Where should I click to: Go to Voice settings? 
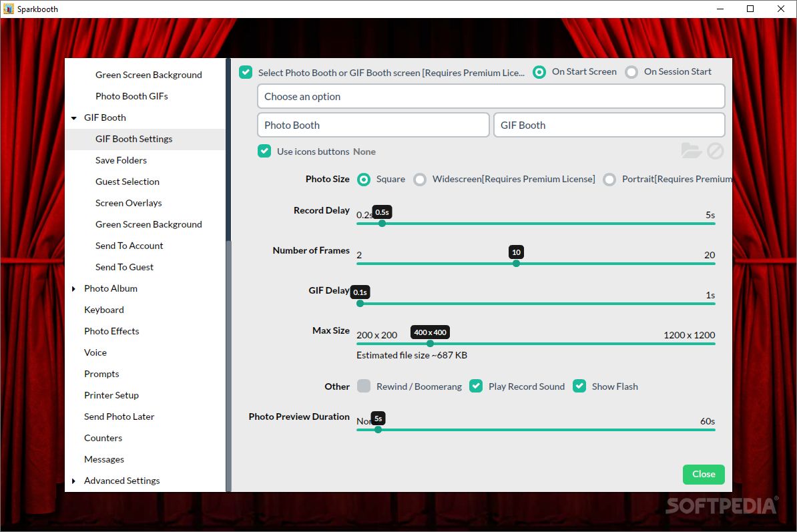(95, 352)
